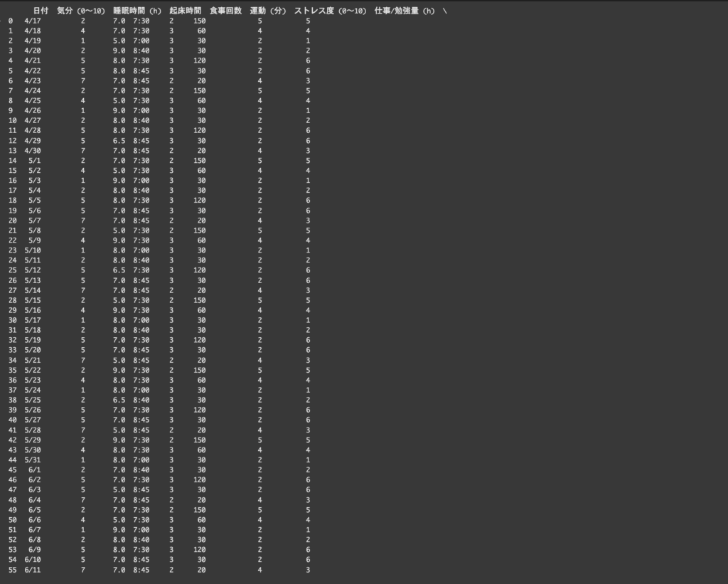Click the ストレス度 (0〜10) column header
The height and width of the screenshot is (584, 728).
point(330,11)
